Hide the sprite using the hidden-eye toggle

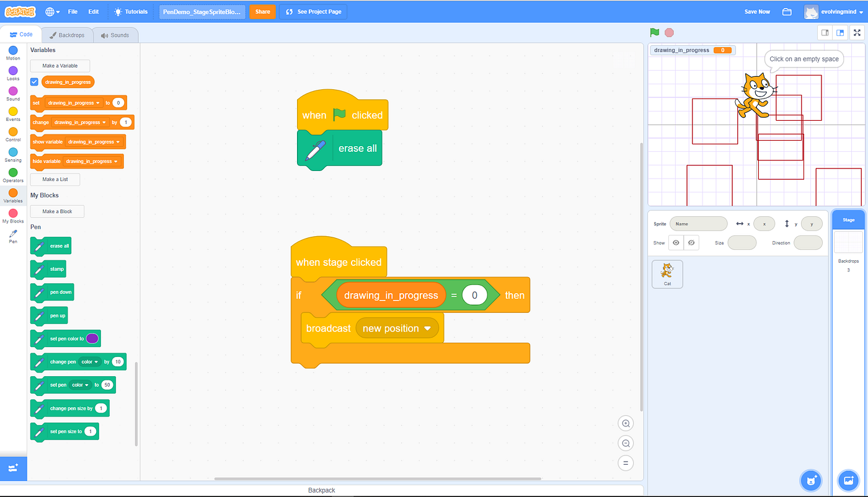691,242
